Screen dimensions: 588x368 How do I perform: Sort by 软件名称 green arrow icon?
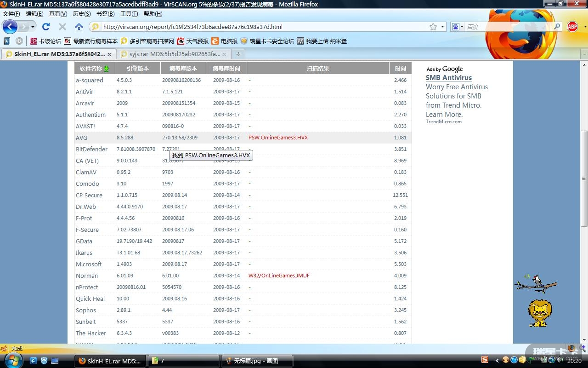click(x=107, y=69)
